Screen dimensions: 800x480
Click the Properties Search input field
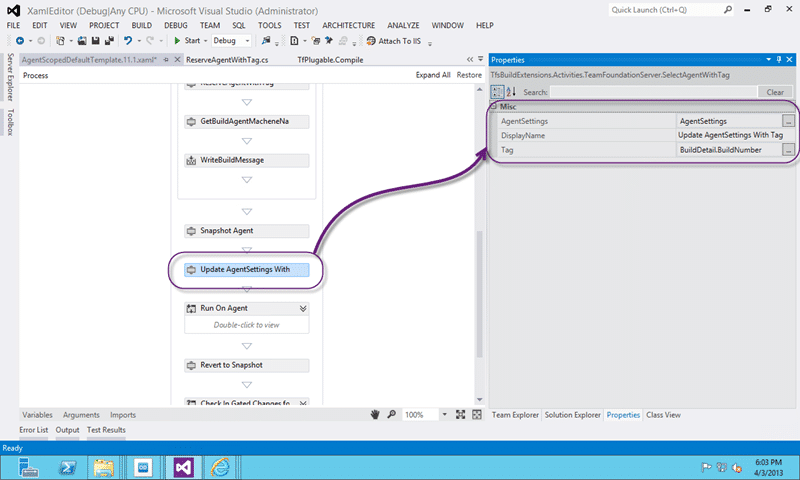point(653,92)
